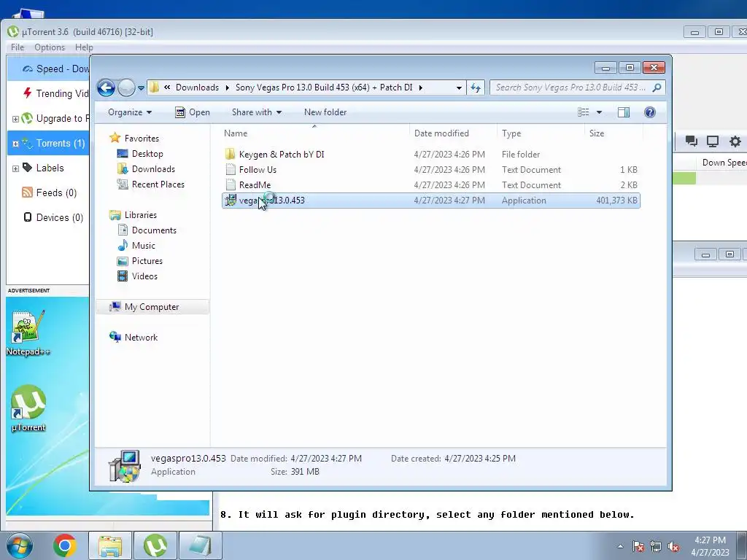Click the Open toolbar button
This screenshot has height=560, width=747.
193,112
